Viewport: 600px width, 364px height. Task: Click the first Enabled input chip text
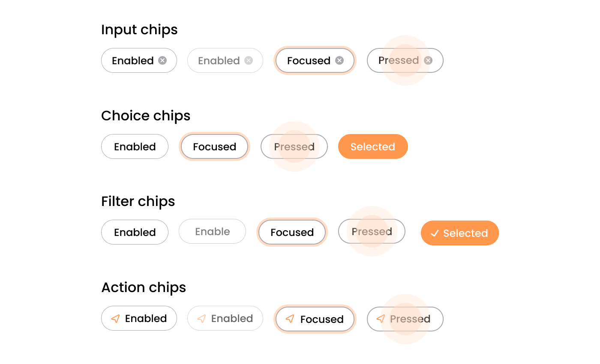click(133, 60)
